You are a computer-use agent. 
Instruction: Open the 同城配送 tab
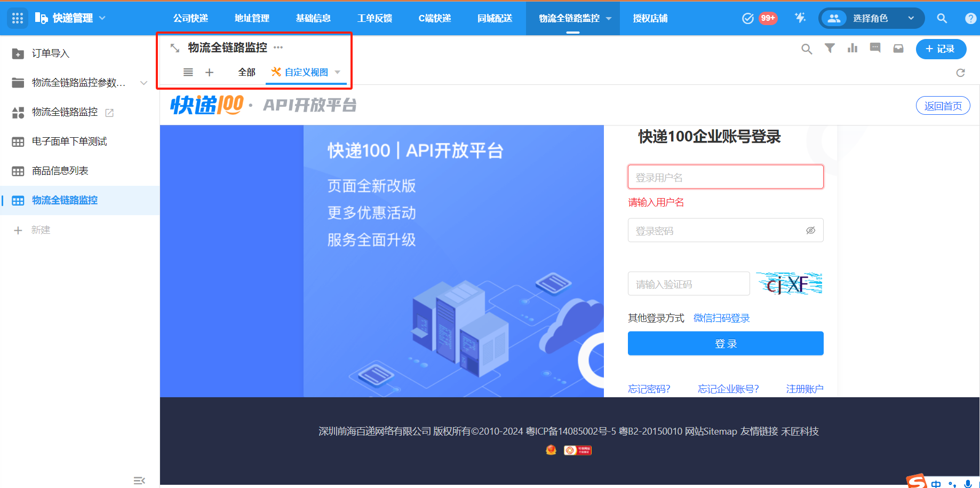coord(495,18)
